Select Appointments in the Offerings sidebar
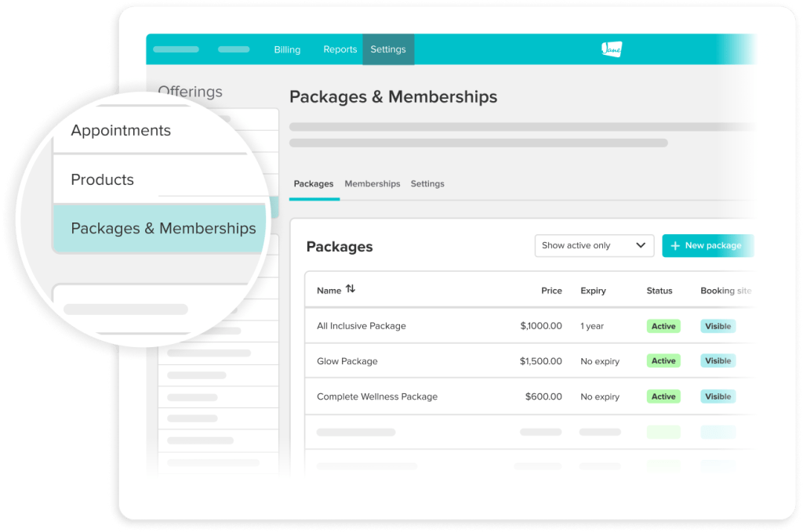The image size is (803, 532). 121,131
